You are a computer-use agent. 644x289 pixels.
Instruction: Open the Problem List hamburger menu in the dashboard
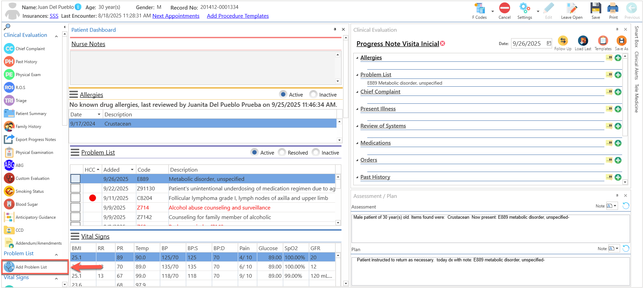[x=75, y=152]
